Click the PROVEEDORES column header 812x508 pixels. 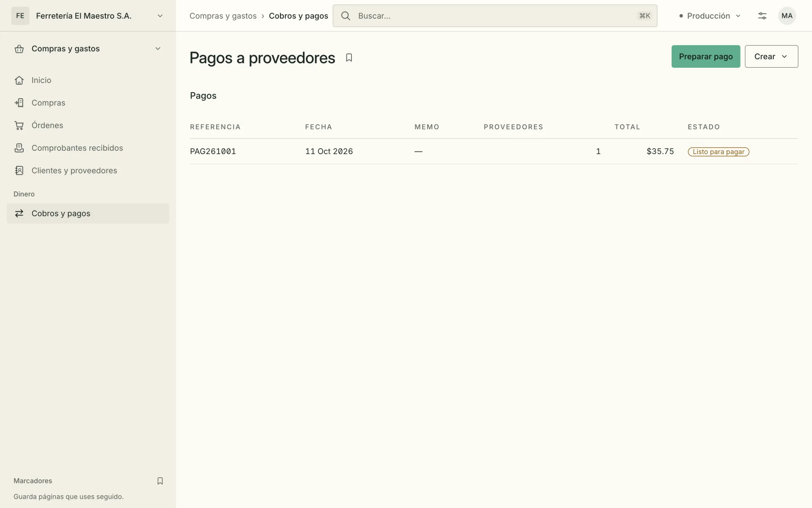coord(513,127)
